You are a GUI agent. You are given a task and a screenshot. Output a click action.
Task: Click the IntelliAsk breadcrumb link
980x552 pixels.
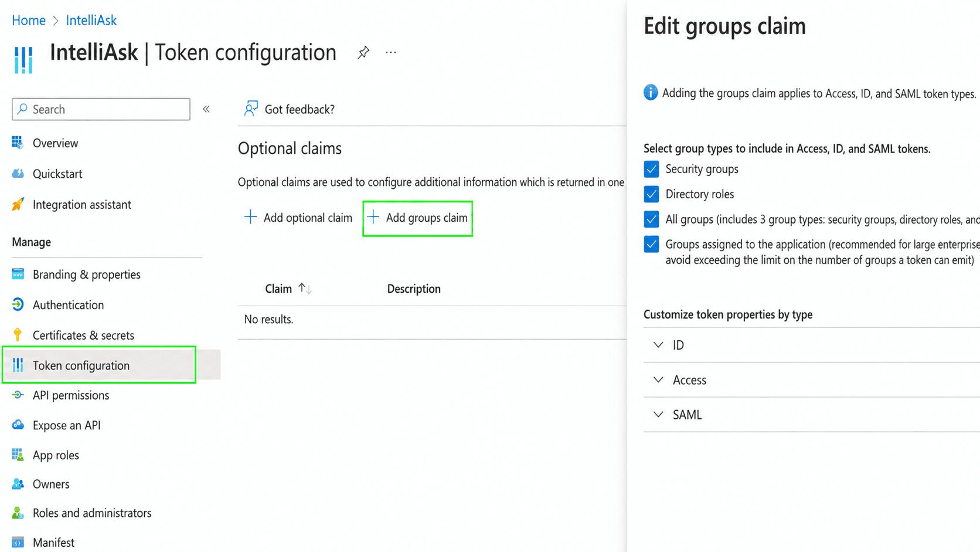pyautogui.click(x=91, y=21)
